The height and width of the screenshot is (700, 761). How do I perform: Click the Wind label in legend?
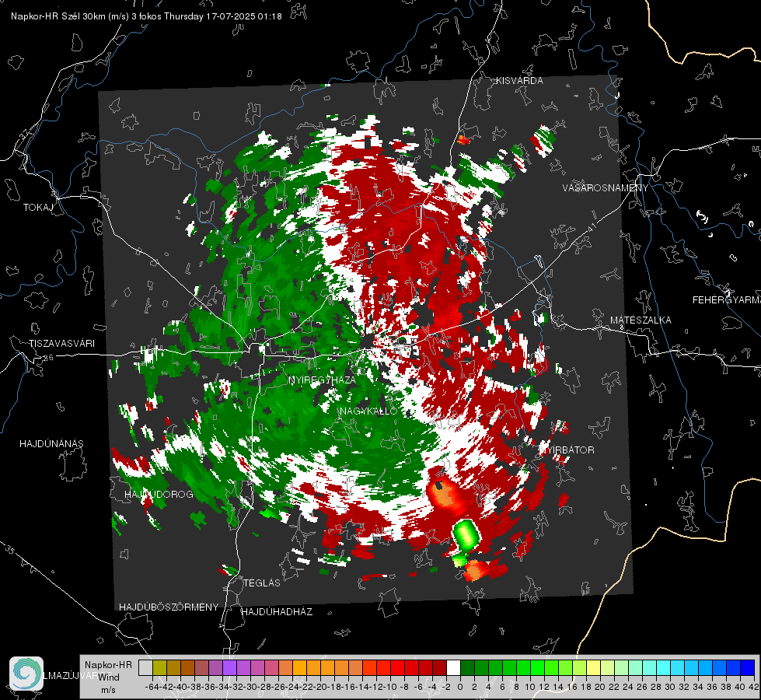(x=109, y=677)
